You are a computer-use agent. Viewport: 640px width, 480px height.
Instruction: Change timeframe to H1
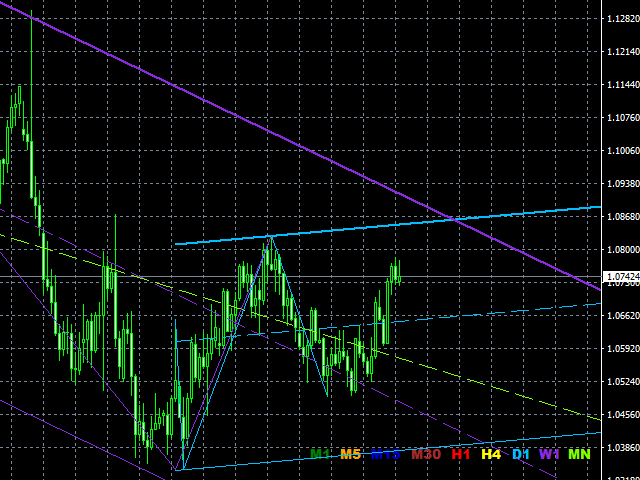[x=461, y=454]
